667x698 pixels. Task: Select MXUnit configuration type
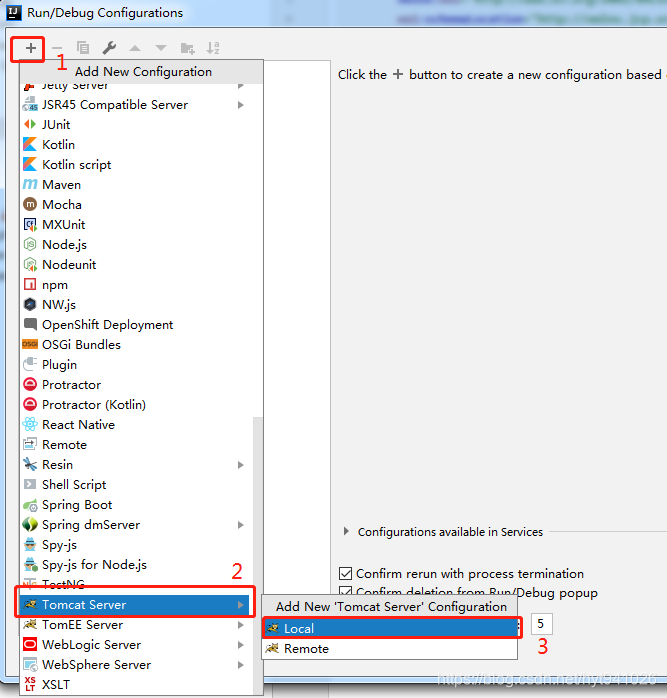click(x=141, y=225)
